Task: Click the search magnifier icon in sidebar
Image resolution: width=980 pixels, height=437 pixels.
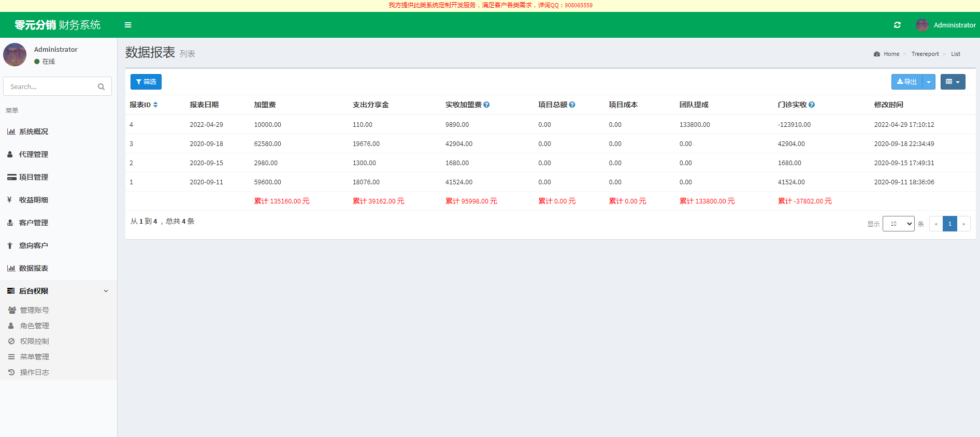Action: 102,87
